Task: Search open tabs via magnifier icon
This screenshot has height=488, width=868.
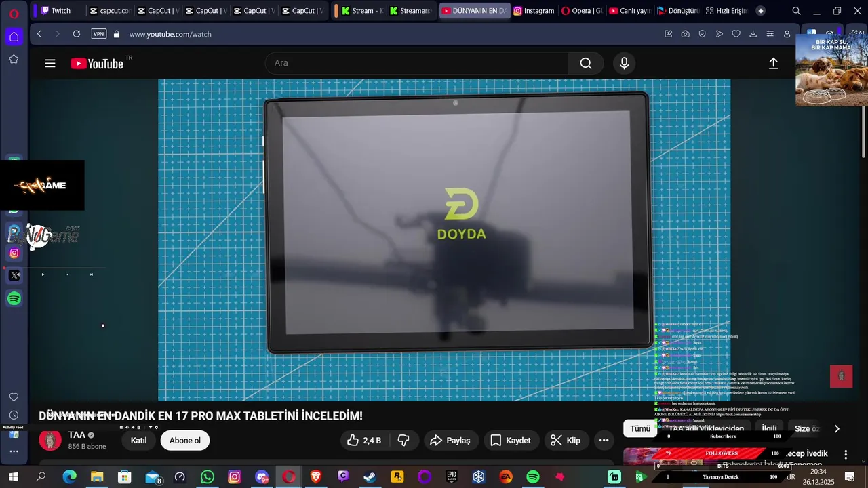Action: (796, 11)
